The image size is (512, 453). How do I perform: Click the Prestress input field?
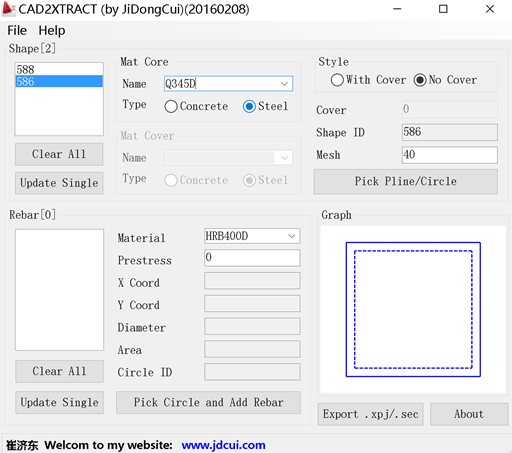(x=252, y=258)
